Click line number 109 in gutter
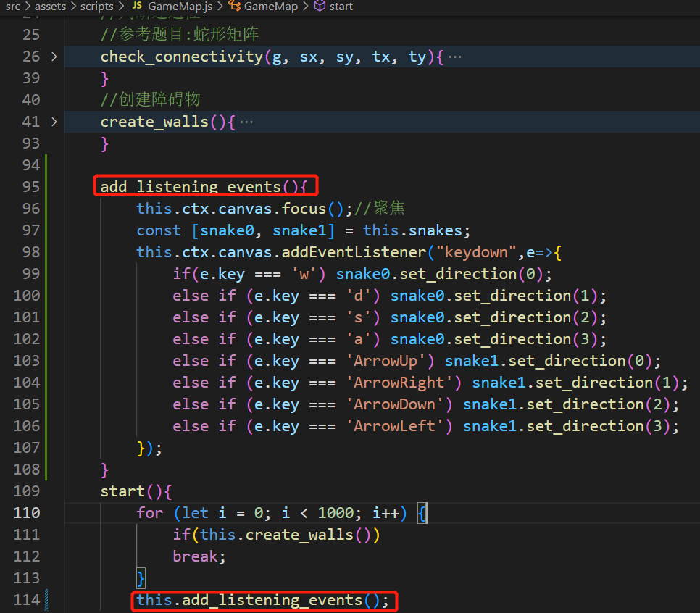Screen dimensions: 700x613 click(x=28, y=491)
